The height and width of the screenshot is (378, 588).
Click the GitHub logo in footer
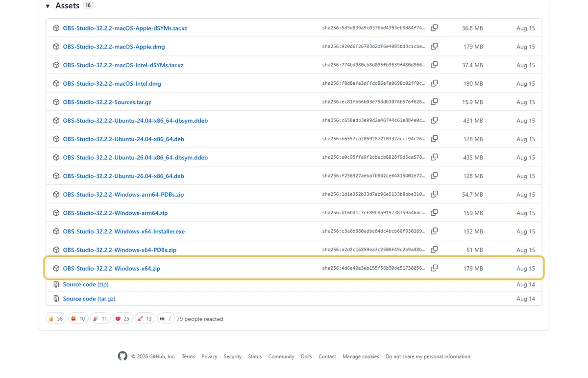tap(122, 356)
